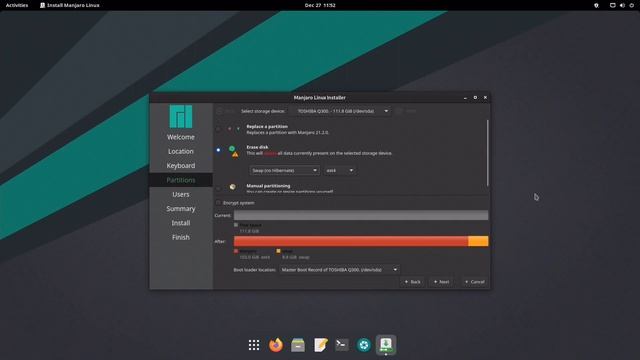Click the orange swap segment in After bar
The image size is (640, 360).
[x=478, y=241]
